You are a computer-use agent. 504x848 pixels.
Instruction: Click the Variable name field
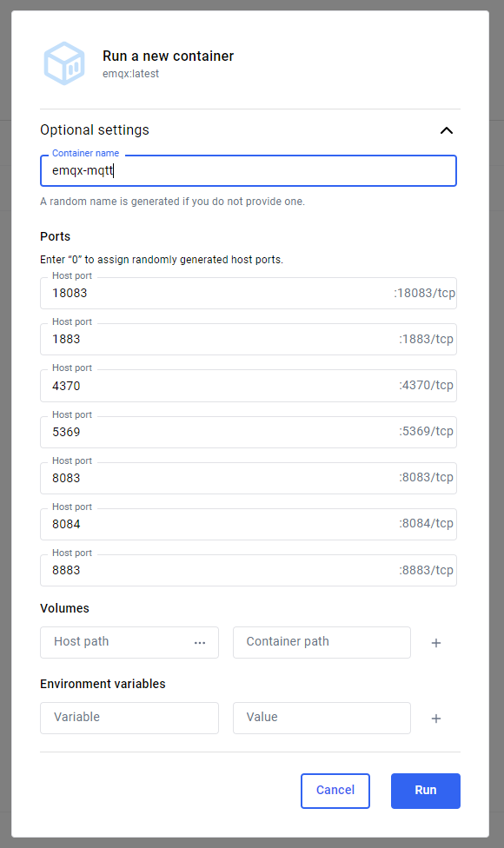pos(129,719)
